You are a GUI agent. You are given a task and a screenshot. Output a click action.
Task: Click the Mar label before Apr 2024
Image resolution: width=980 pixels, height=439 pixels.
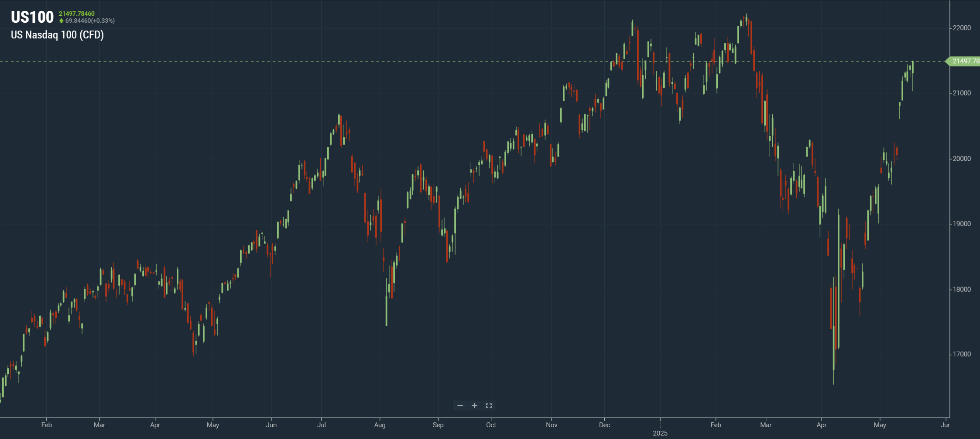(x=99, y=425)
